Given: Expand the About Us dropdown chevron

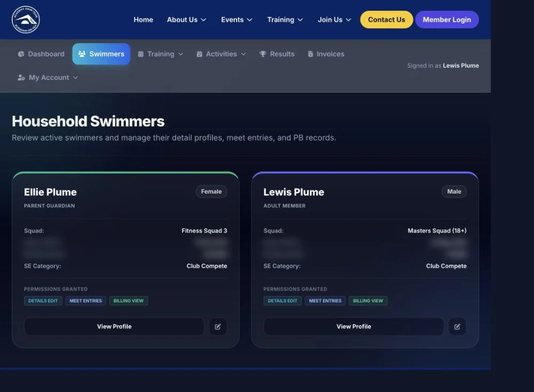Looking at the screenshot, I should [x=203, y=20].
